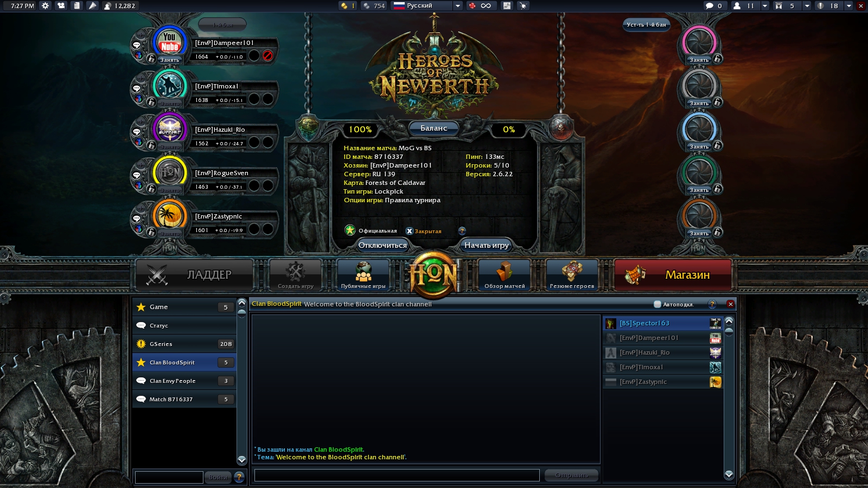
Task: Open Match 8716337 channel tab
Action: (184, 399)
